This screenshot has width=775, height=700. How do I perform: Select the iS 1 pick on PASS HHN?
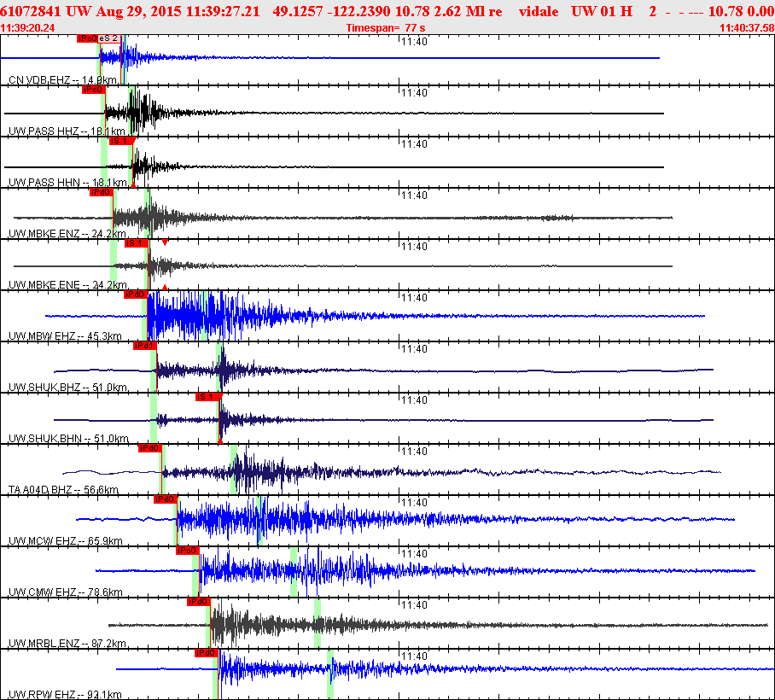coord(120,141)
